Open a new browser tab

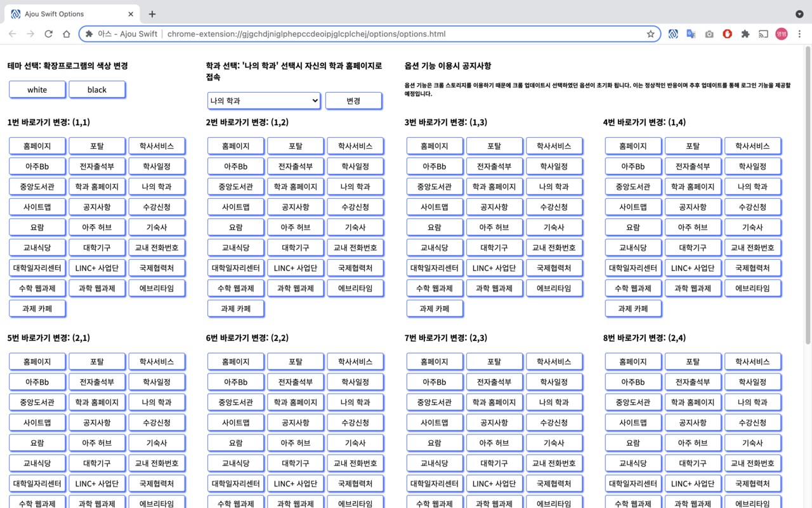(x=152, y=14)
